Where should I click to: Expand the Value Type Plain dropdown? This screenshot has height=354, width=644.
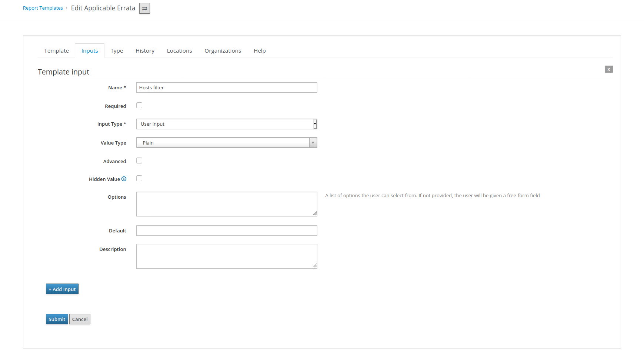(227, 143)
